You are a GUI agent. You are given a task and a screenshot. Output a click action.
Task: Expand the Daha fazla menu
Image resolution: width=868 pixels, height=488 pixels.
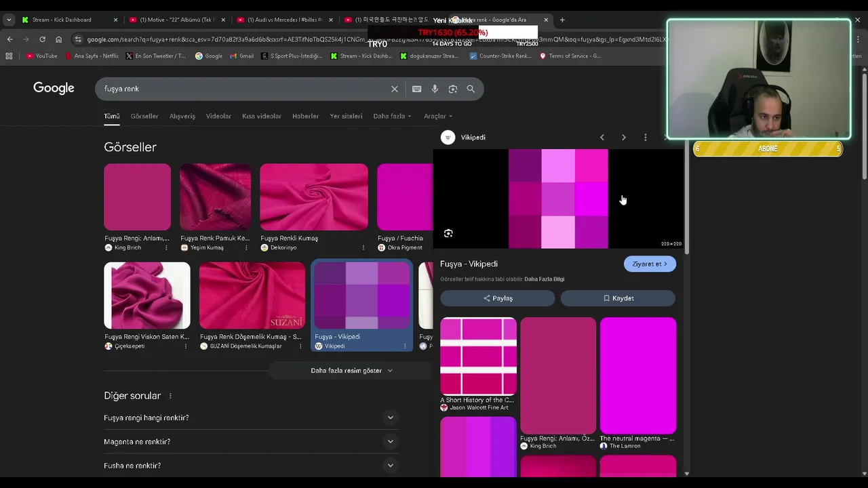point(392,117)
